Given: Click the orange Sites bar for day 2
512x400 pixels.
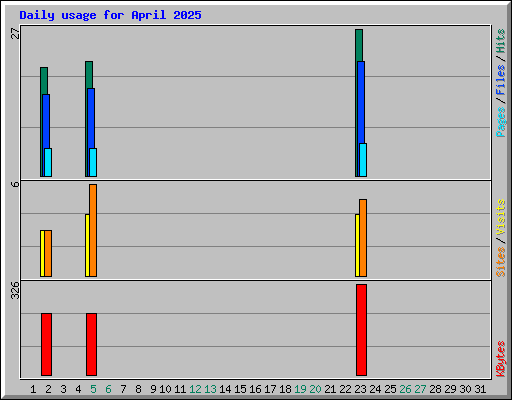Looking at the screenshot, I should [x=48, y=253].
